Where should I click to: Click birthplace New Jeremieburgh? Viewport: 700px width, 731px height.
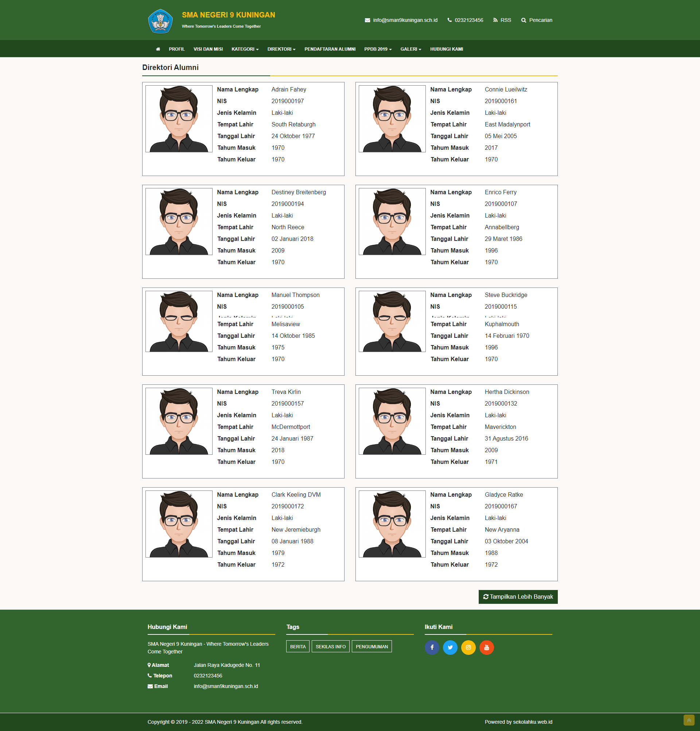[x=296, y=529]
